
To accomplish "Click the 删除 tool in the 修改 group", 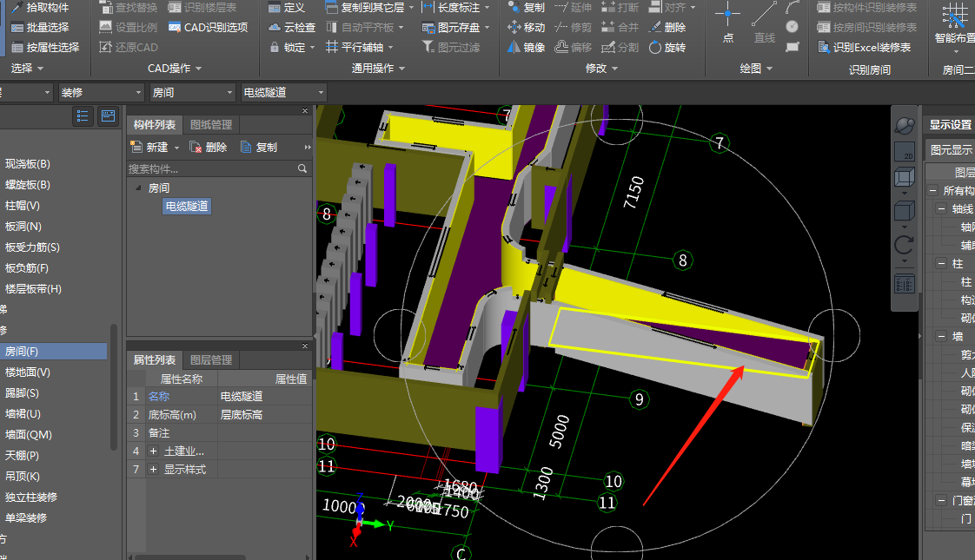I will [667, 27].
